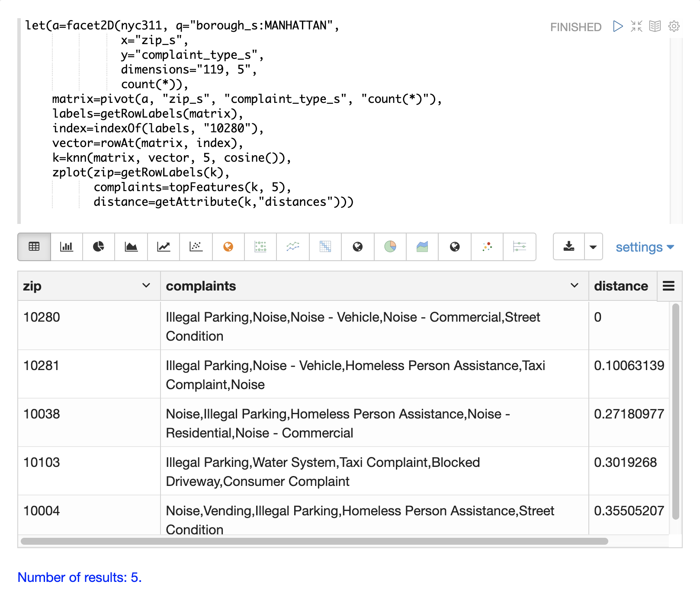Choose the area chart view
This screenshot has width=700, height=594.
click(131, 247)
